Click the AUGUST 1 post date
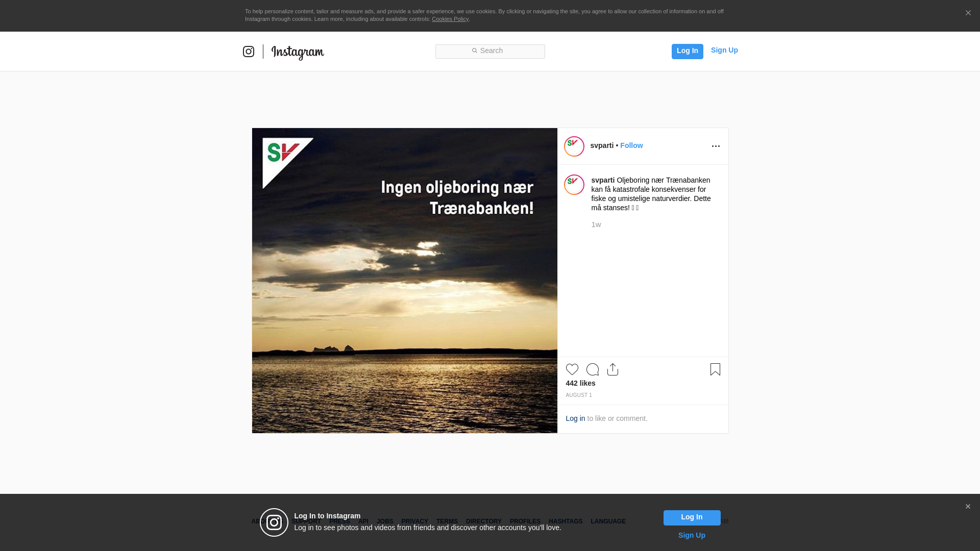Screen dimensions: 980x551 [x=579, y=395]
